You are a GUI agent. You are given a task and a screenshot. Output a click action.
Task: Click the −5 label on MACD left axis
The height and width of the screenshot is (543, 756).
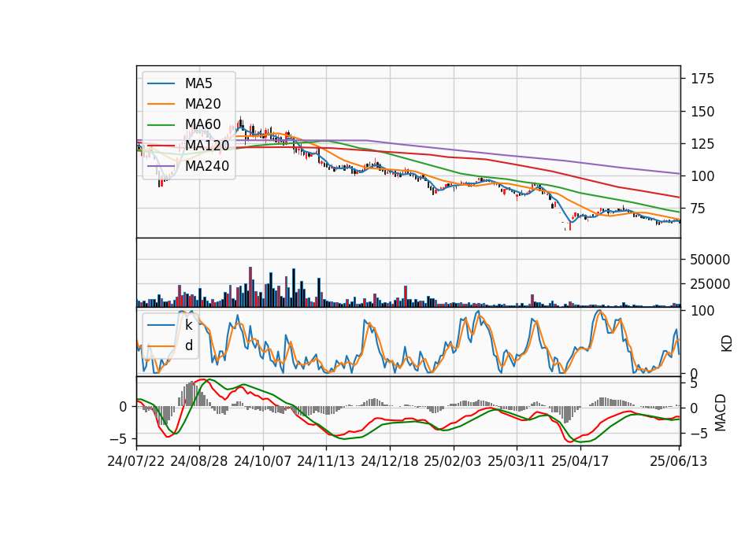120,439
